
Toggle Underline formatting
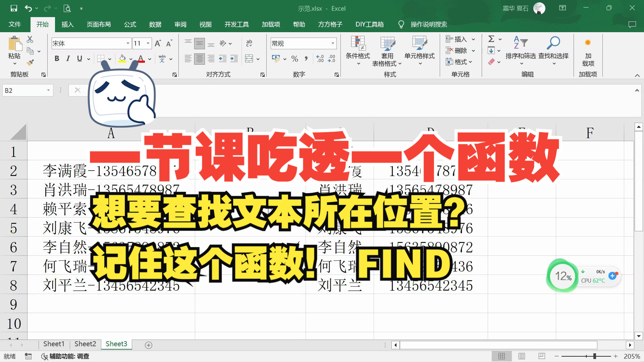(79, 59)
